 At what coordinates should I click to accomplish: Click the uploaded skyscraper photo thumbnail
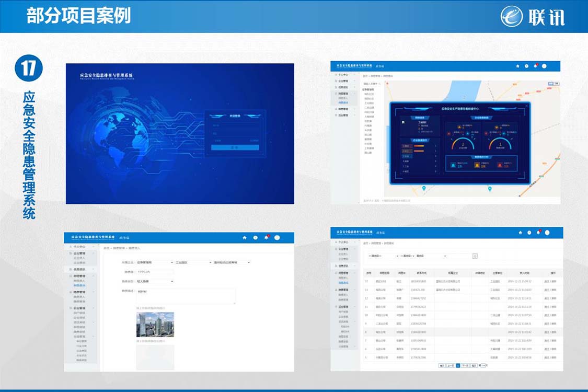point(155,325)
